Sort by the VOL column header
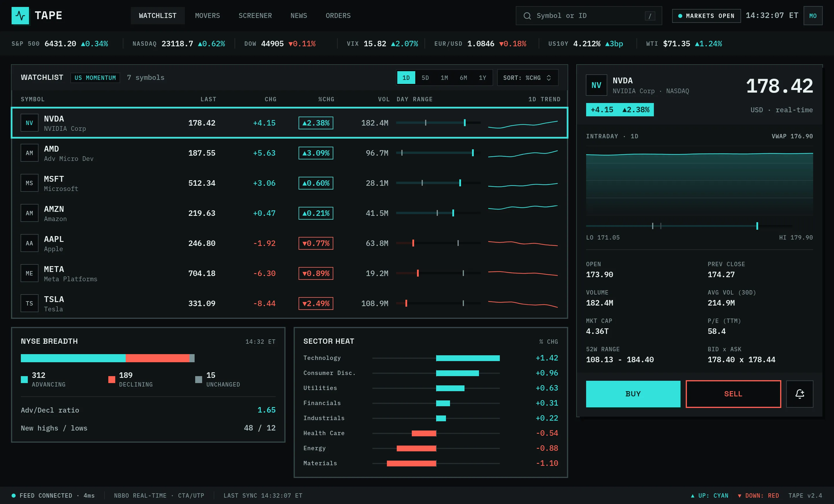This screenshot has width=834, height=504. (383, 99)
